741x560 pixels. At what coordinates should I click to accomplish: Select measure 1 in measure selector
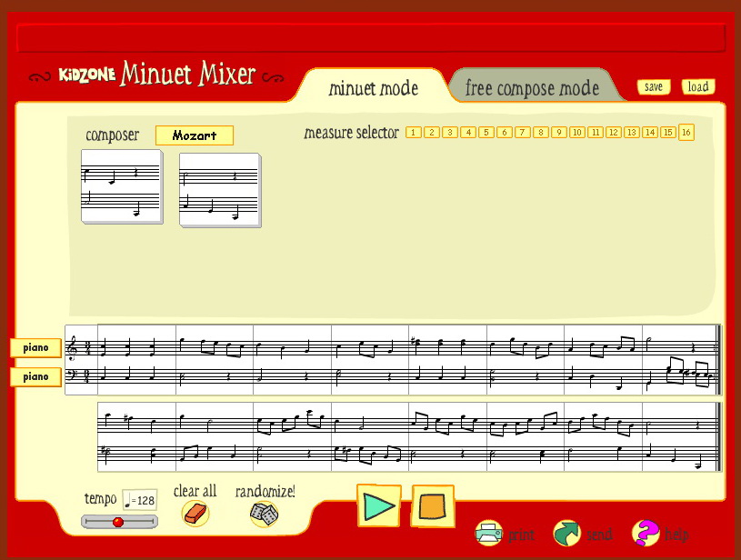413,133
